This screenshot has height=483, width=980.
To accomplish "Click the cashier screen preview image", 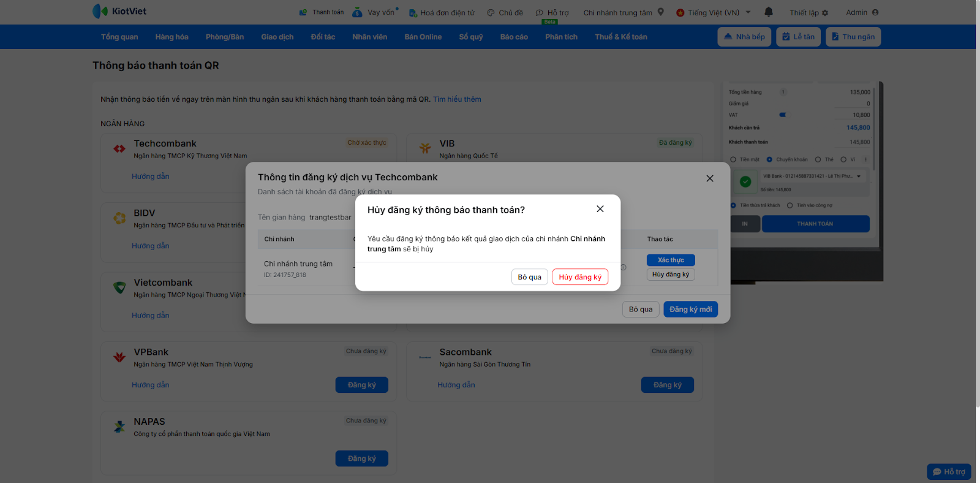I will pos(803,182).
